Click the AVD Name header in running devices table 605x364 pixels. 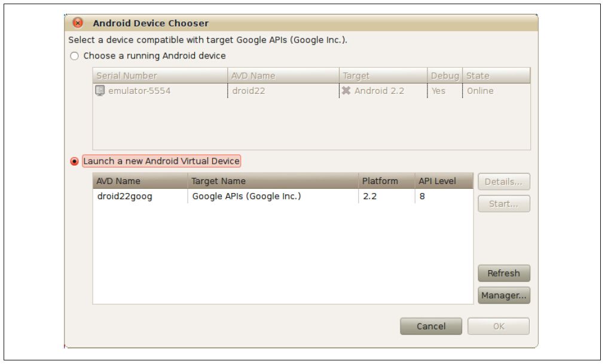pyautogui.click(x=283, y=75)
